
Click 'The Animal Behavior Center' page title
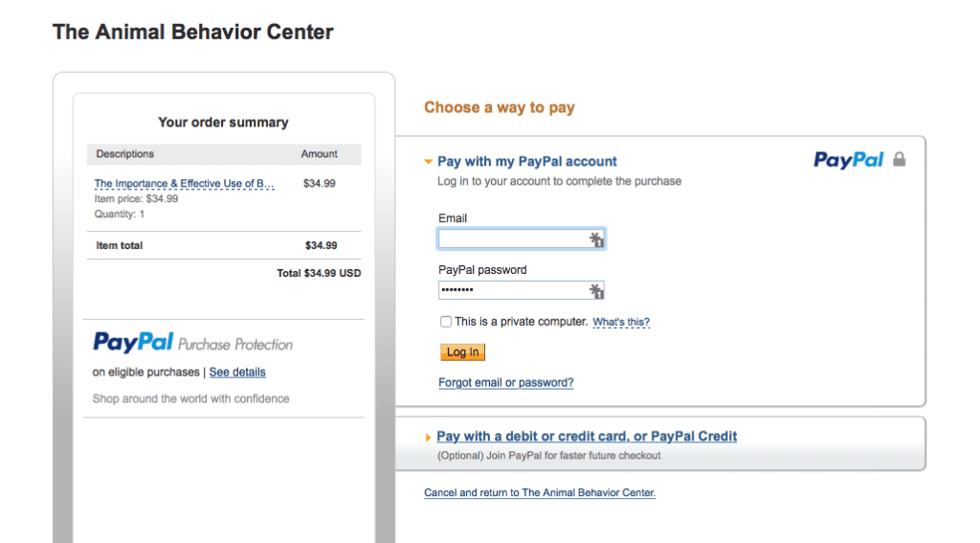[193, 32]
